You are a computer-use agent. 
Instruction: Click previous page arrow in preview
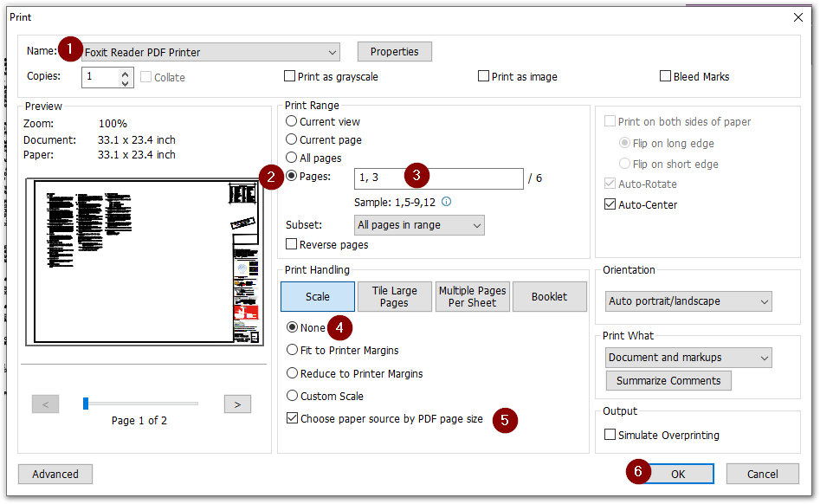(45, 404)
